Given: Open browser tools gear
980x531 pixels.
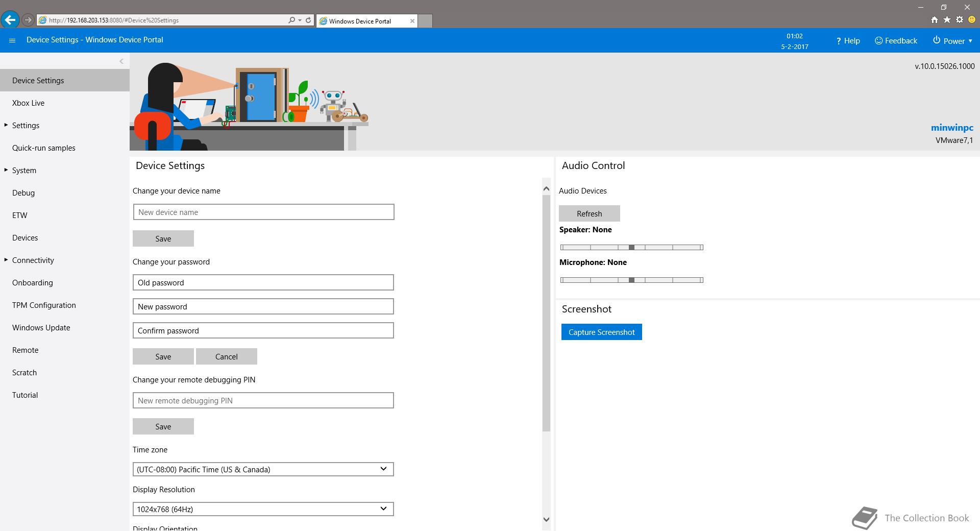Looking at the screenshot, I should pyautogui.click(x=960, y=20).
